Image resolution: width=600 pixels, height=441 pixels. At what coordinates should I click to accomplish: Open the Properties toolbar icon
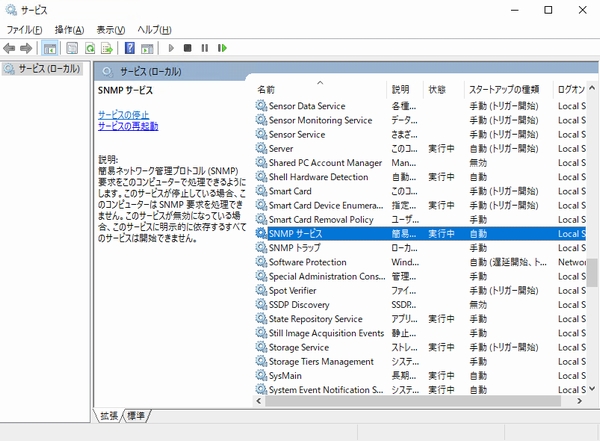pos(72,48)
